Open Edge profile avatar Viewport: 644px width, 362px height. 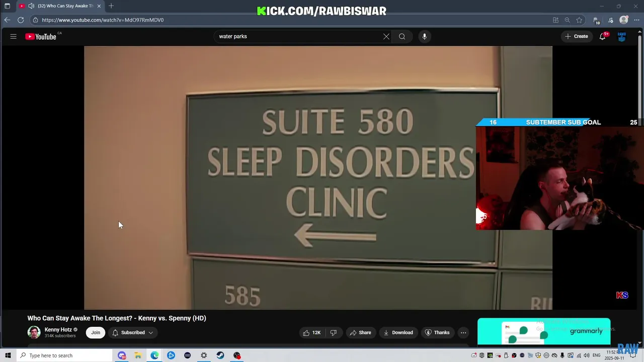pyautogui.click(x=624, y=20)
